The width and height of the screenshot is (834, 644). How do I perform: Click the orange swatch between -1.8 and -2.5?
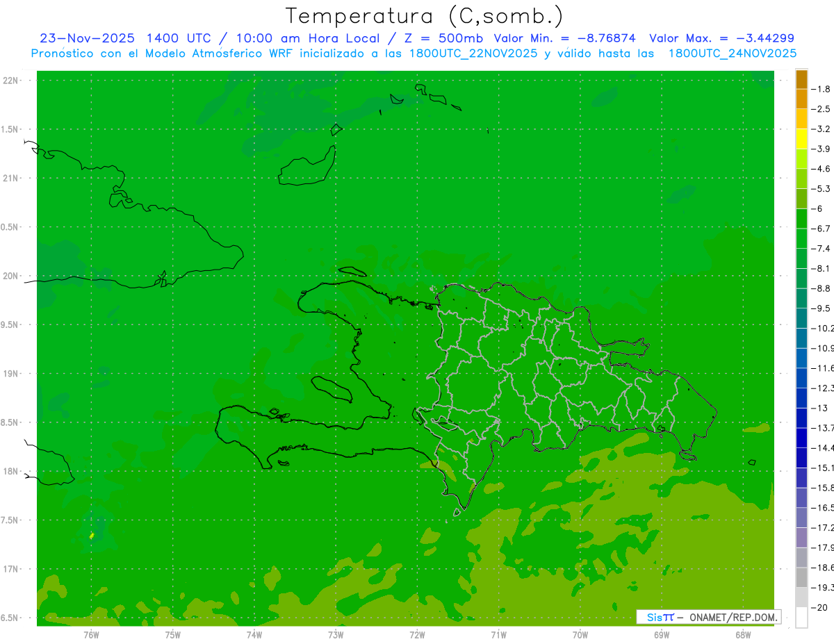[801, 99]
